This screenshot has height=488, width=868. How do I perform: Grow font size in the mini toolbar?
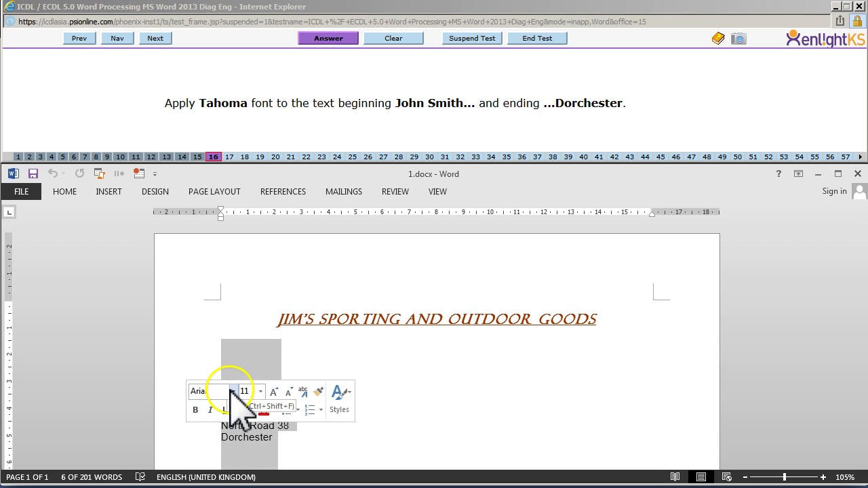274,392
